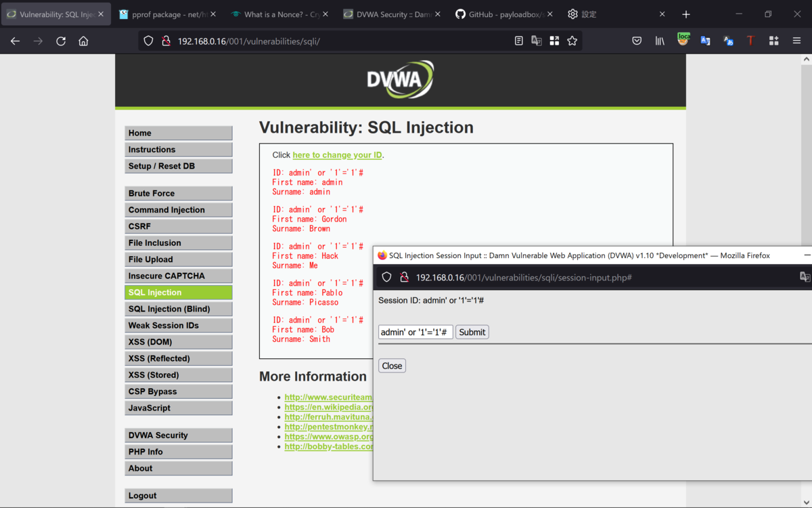Open Save to Pocket
This screenshot has width=812, height=508.
pos(637,41)
